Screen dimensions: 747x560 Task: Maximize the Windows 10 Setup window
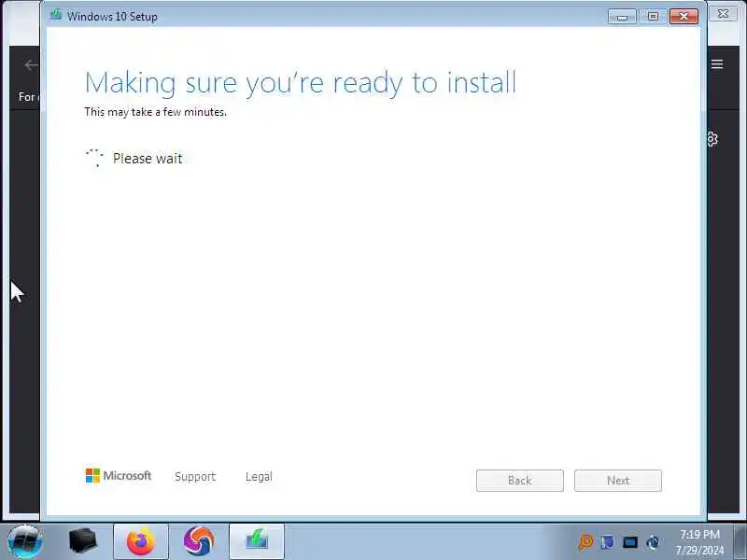point(653,17)
